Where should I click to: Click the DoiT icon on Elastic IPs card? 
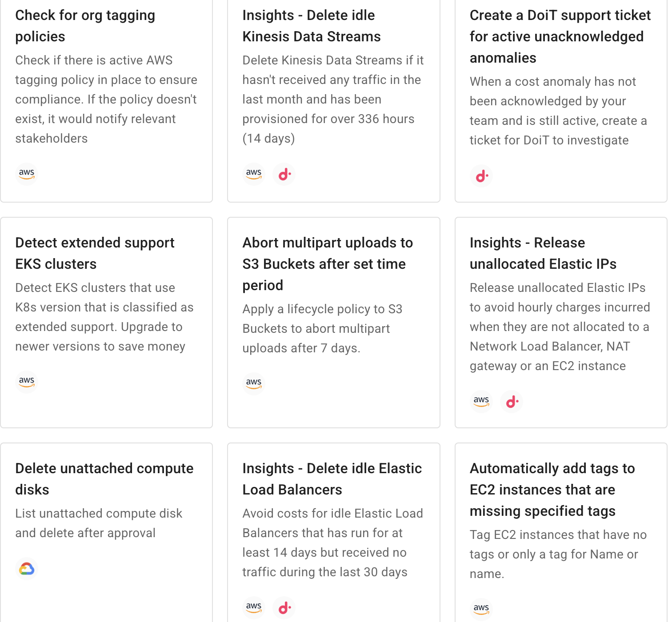pyautogui.click(x=512, y=402)
